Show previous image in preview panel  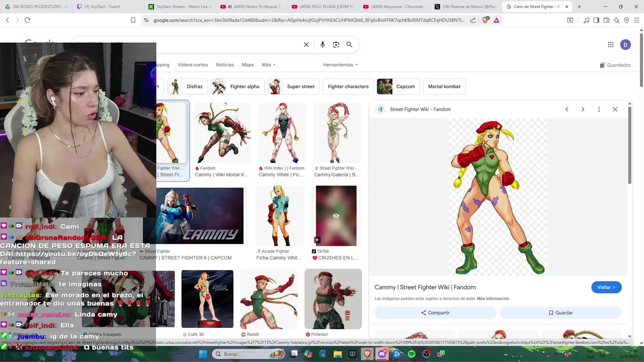(x=567, y=109)
